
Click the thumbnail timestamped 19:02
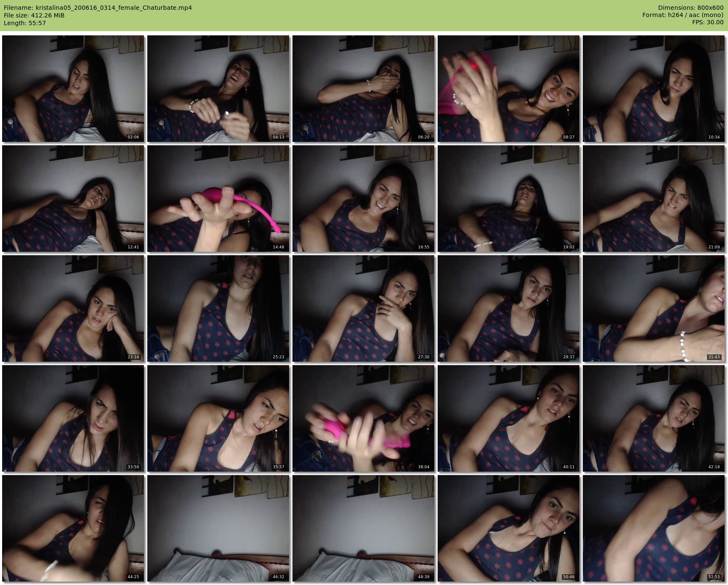[x=509, y=199]
